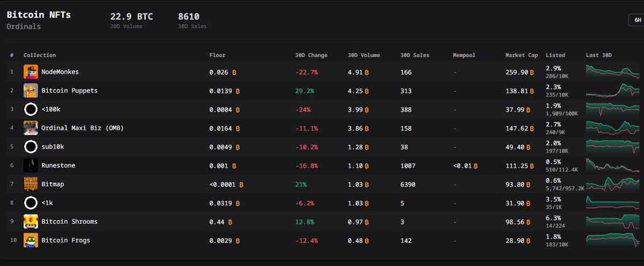The height and width of the screenshot is (266, 644).
Task: Open the Bitcoin Puppets collection link
Action: point(69,91)
